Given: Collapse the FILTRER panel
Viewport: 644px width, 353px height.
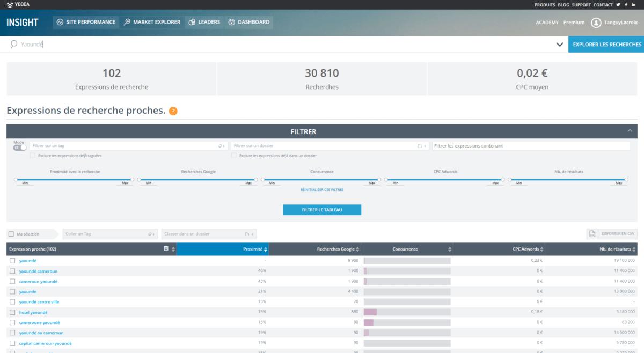Looking at the screenshot, I should tap(630, 131).
